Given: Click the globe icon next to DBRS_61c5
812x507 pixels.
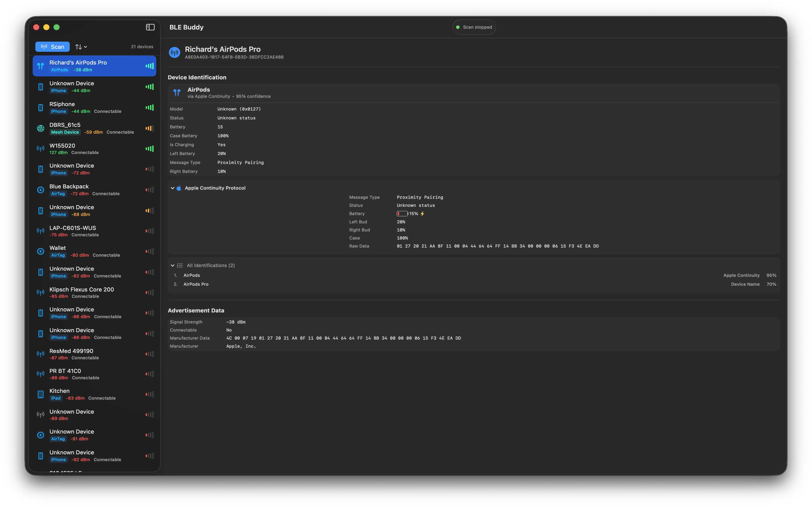Looking at the screenshot, I should coord(41,128).
